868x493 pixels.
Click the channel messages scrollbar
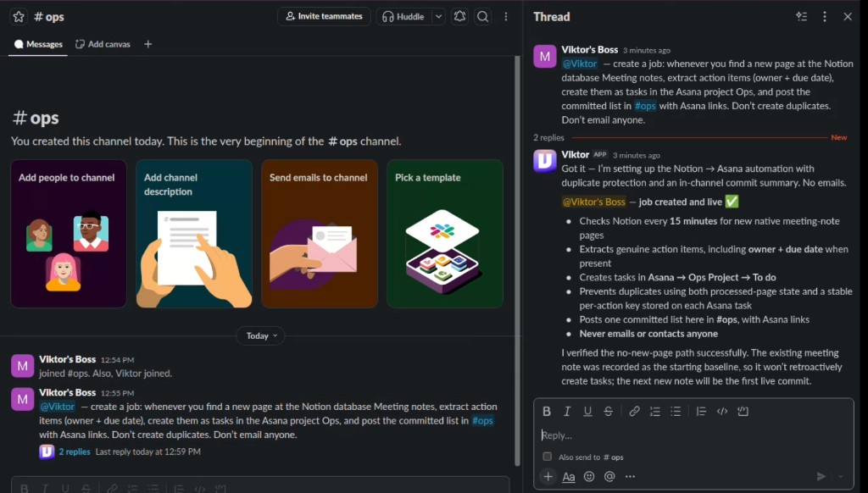518,261
